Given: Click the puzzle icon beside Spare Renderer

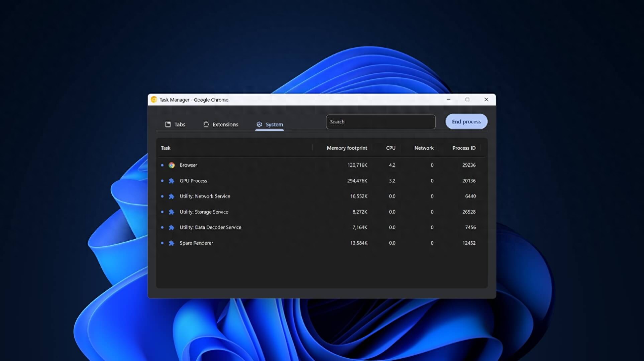Looking at the screenshot, I should pyautogui.click(x=172, y=243).
